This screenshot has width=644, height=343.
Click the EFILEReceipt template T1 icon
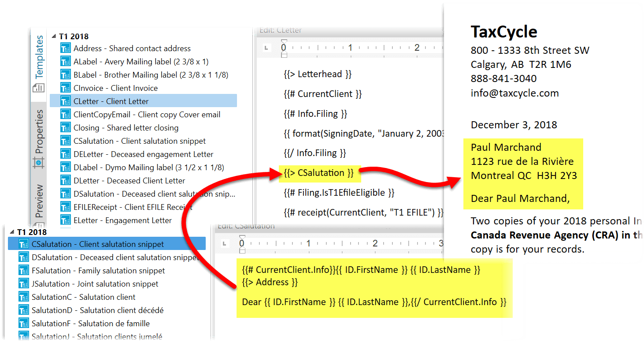pyautogui.click(x=66, y=207)
